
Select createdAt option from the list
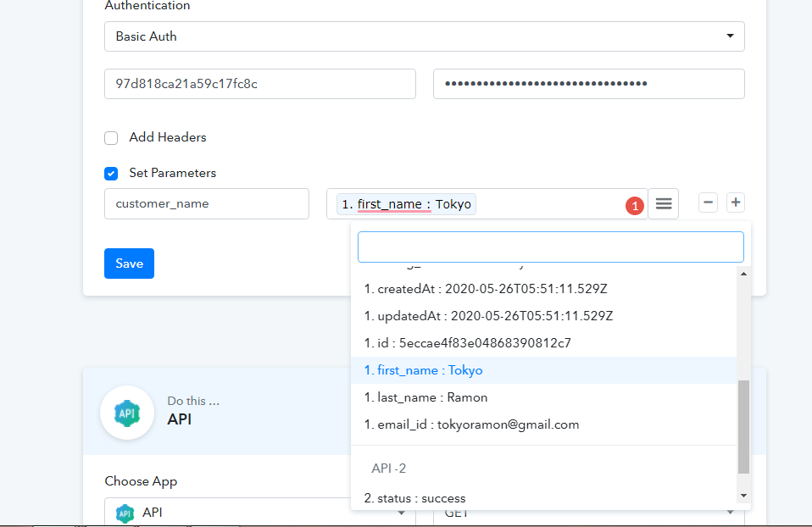point(544,289)
